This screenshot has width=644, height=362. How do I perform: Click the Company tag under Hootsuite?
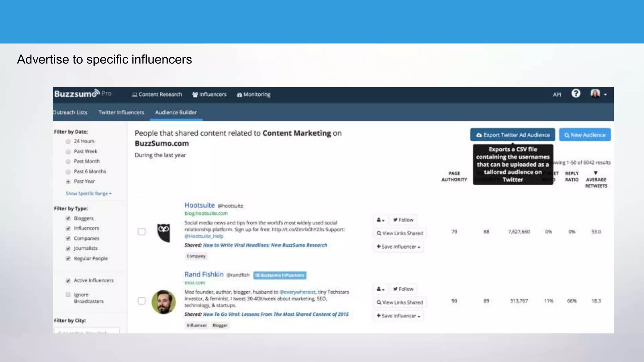(196, 256)
